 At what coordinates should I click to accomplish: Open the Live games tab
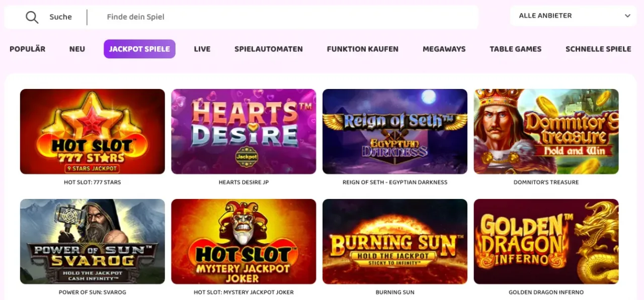pos(202,49)
